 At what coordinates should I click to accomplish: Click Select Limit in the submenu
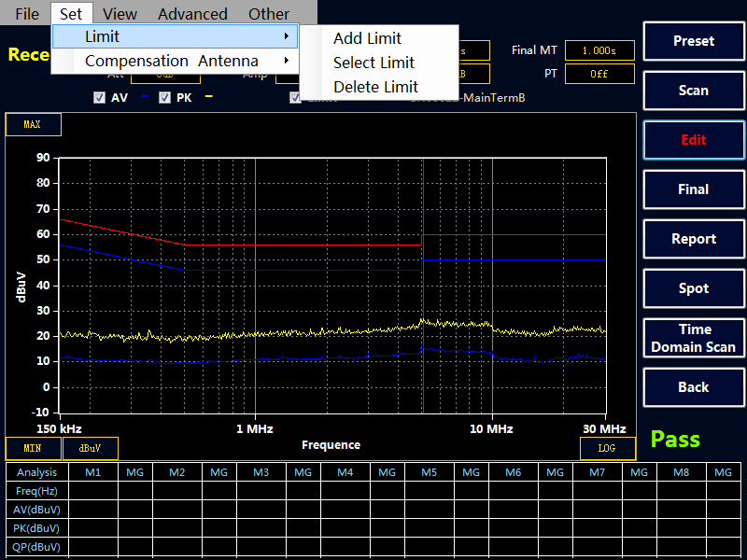click(373, 63)
